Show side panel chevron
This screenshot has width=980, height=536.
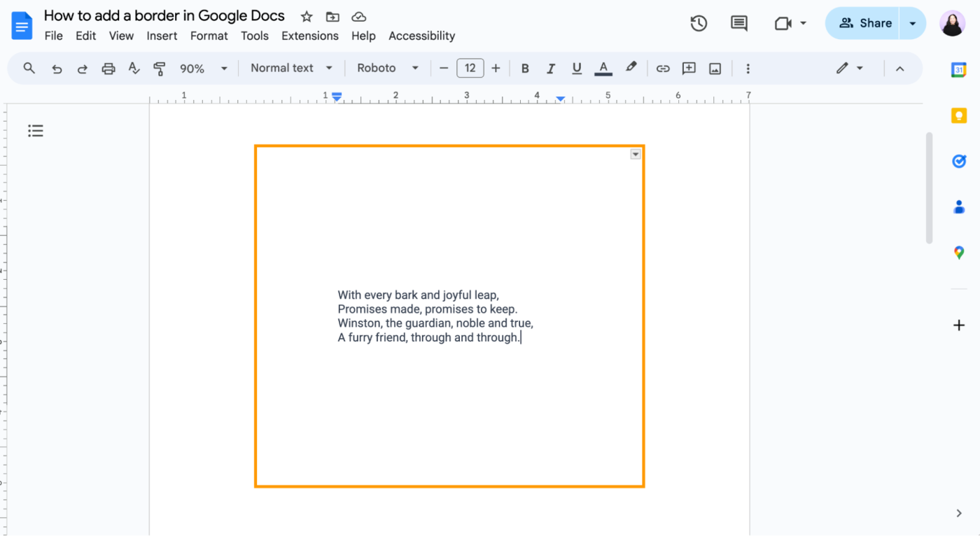point(959,513)
